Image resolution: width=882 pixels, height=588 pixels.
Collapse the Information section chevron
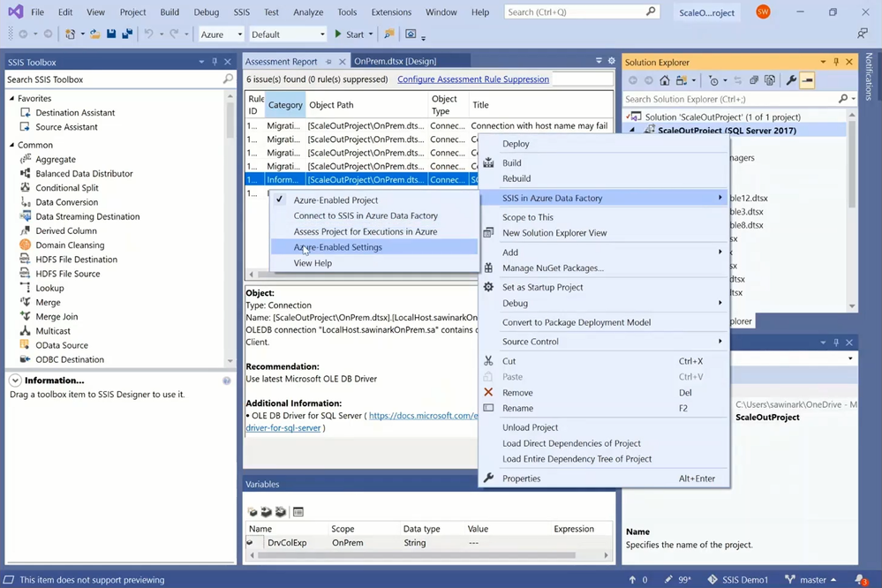[x=15, y=381]
